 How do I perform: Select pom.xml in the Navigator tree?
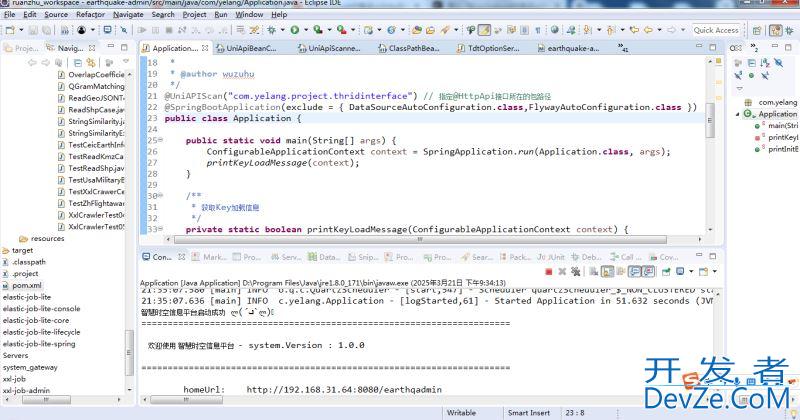(x=27, y=285)
